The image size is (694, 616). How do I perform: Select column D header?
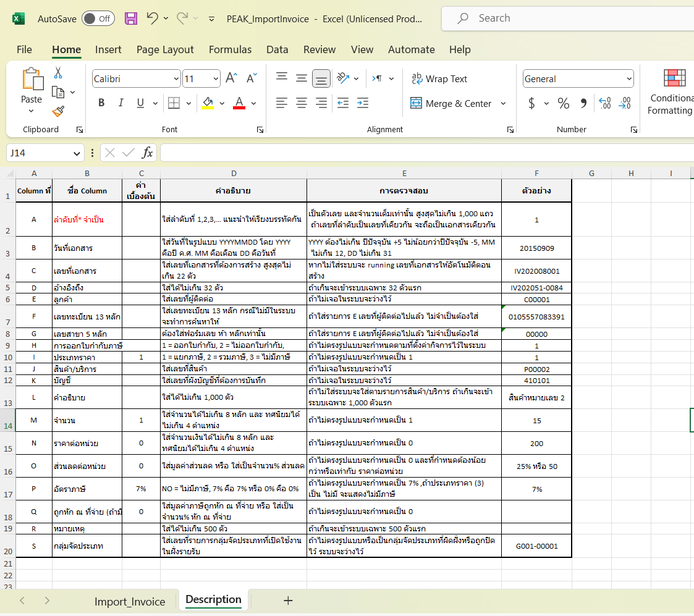(x=234, y=174)
